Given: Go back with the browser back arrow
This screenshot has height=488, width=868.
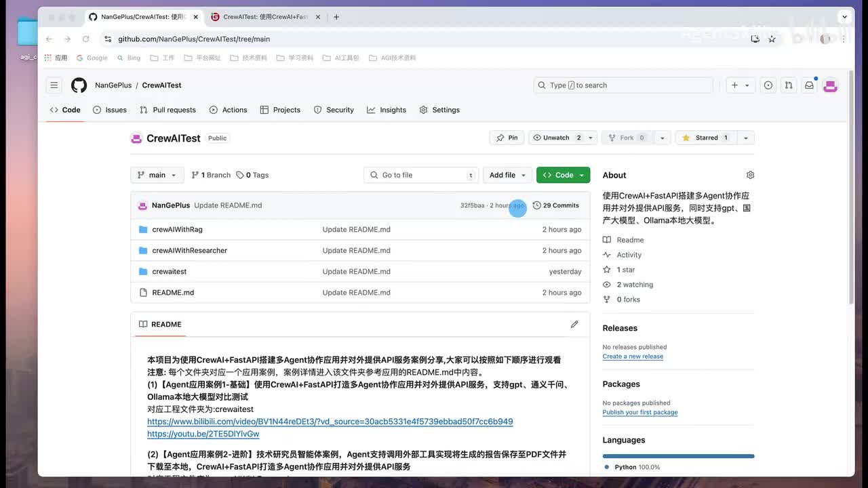Looking at the screenshot, I should 49,39.
